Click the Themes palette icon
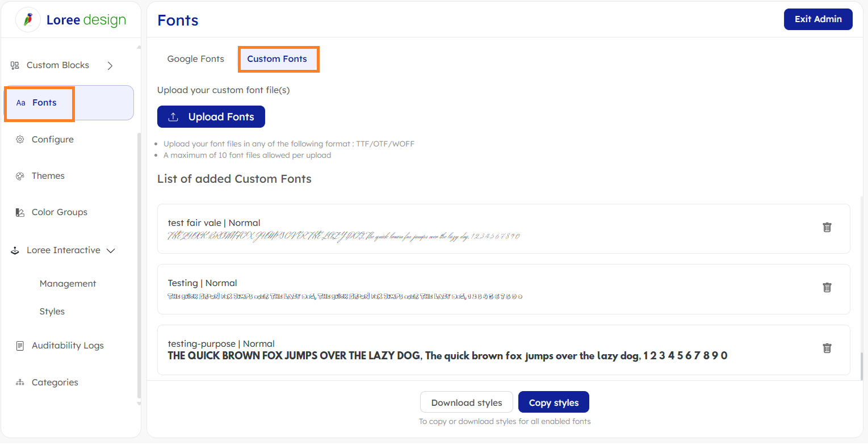This screenshot has height=445, width=868. tap(20, 176)
